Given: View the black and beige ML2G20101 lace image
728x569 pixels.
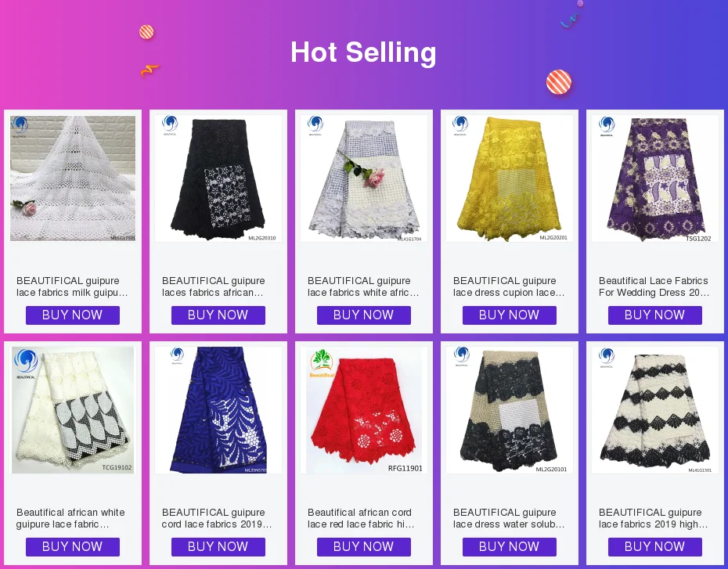Looking at the screenshot, I should point(510,410).
